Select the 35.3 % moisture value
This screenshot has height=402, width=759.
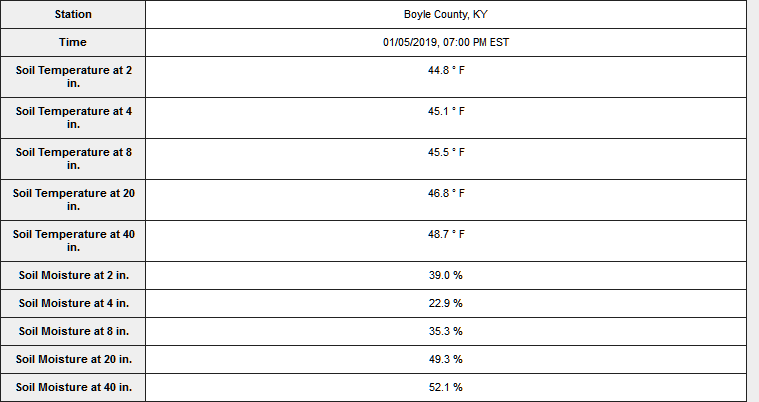(446, 331)
